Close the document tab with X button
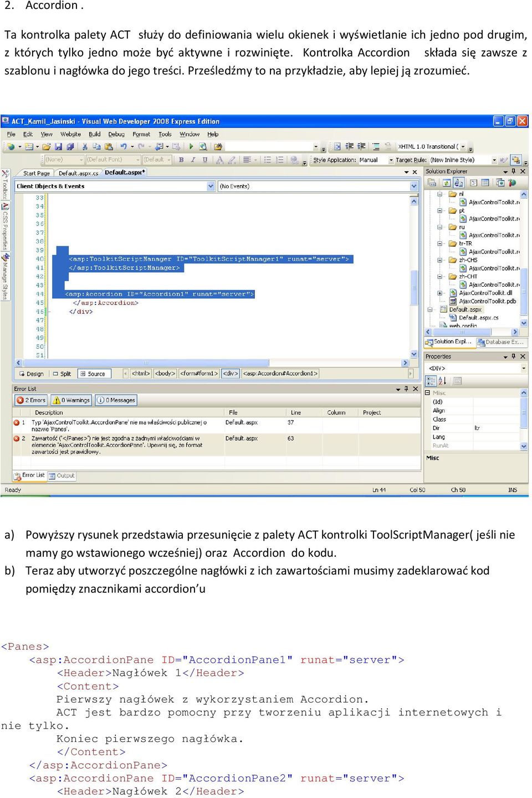Viewport: 532px width, 798px height. [415, 172]
